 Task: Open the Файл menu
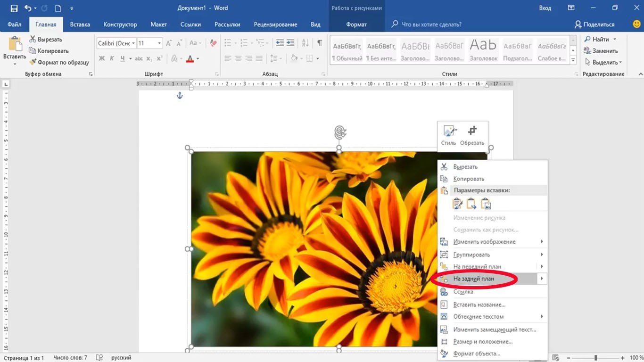15,25
